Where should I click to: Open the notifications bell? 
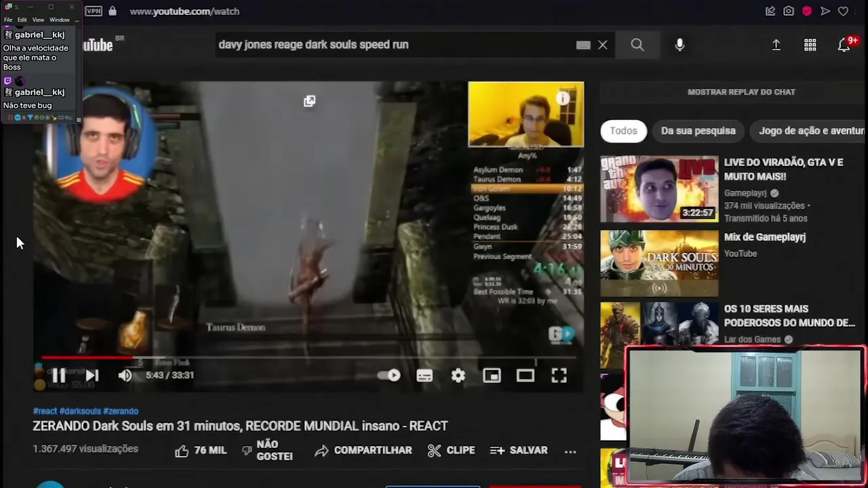[x=844, y=45]
